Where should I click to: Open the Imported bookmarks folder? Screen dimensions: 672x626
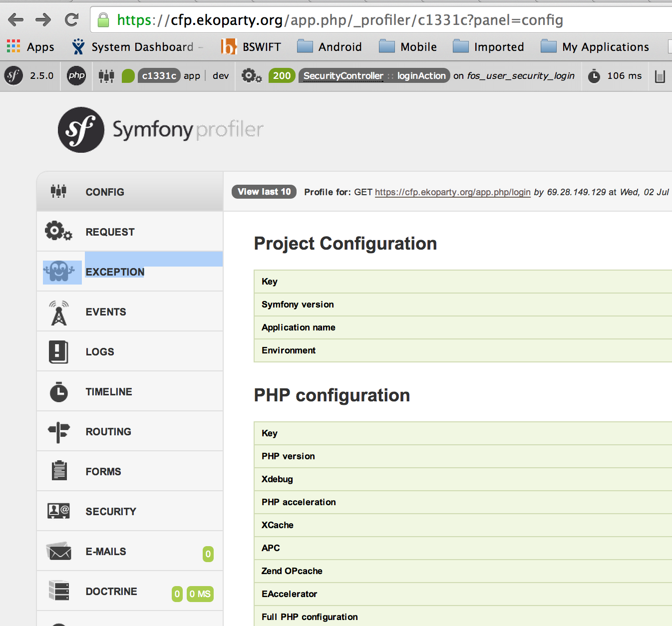tap(488, 47)
